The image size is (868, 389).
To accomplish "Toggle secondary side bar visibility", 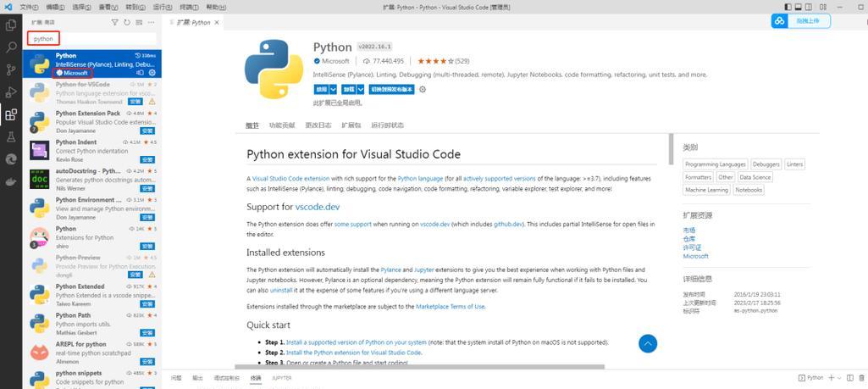I will click(809, 7).
